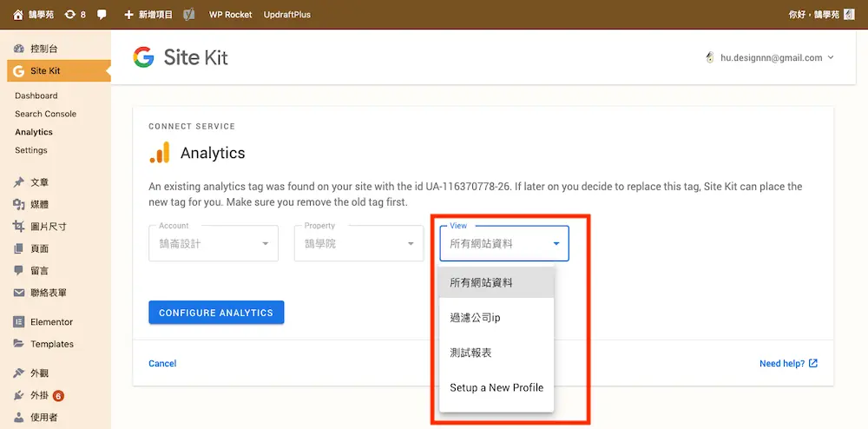
Task: Click the folder icon next to Templates
Action: [x=19, y=344]
